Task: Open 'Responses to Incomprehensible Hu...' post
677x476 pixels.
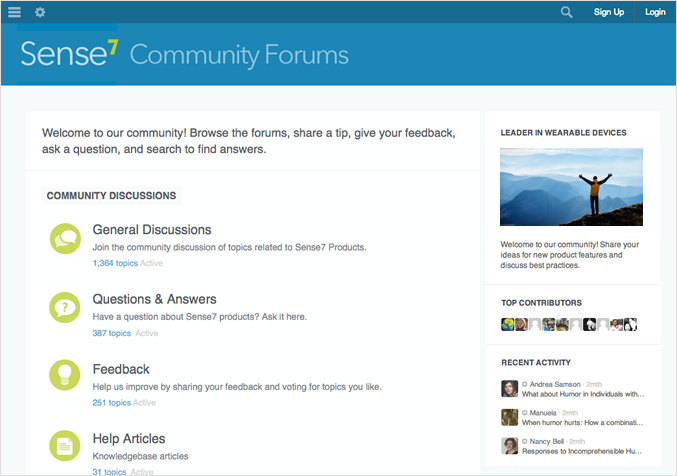Action: (582, 451)
